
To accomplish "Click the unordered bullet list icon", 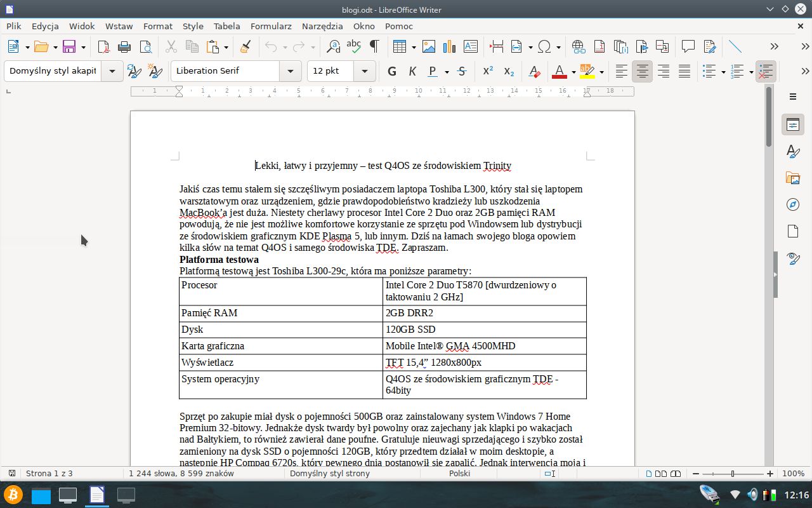I will tap(710, 71).
